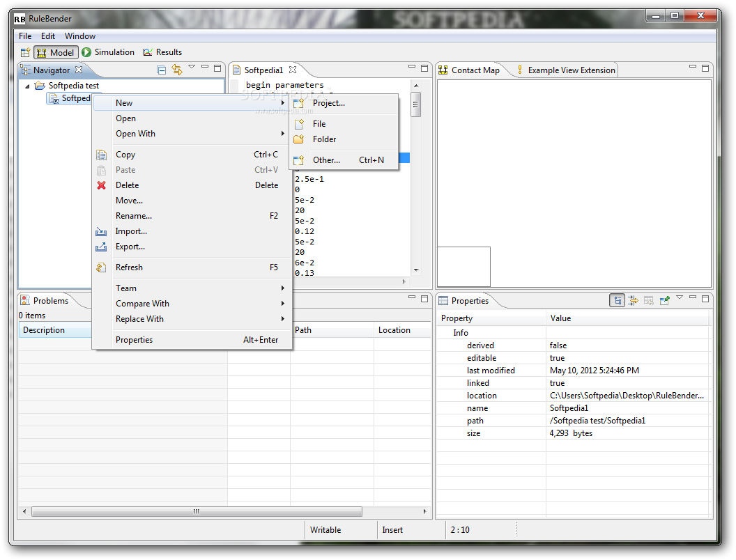This screenshot has height=560, width=736.
Task: Click the Value column header
Action: [628, 318]
